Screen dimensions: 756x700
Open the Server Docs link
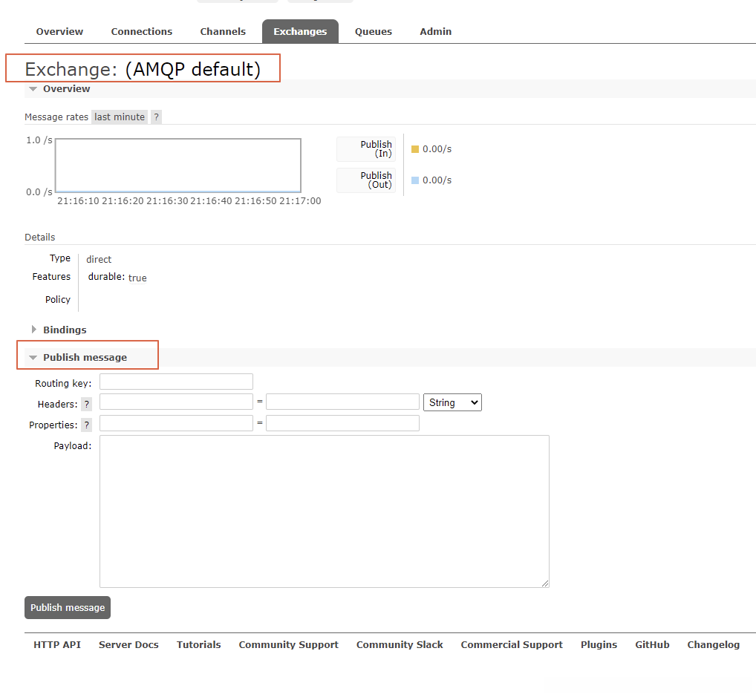point(128,644)
